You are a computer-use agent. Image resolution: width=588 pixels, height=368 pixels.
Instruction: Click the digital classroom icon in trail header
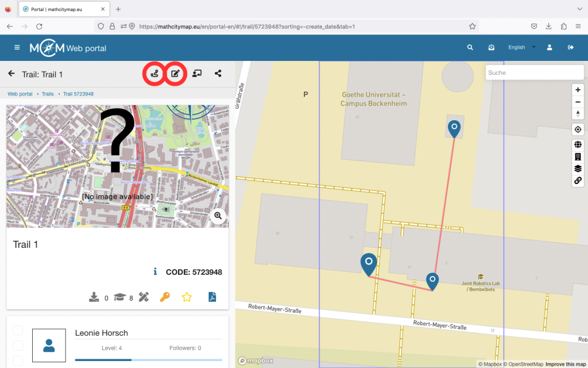197,74
